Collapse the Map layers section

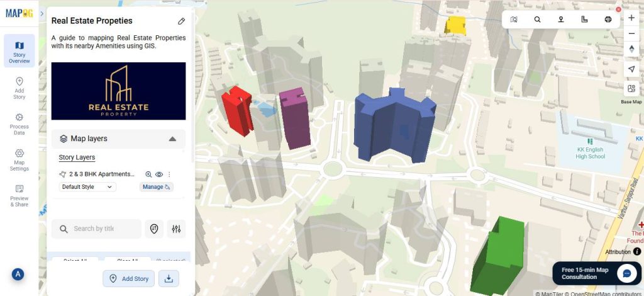coord(172,139)
